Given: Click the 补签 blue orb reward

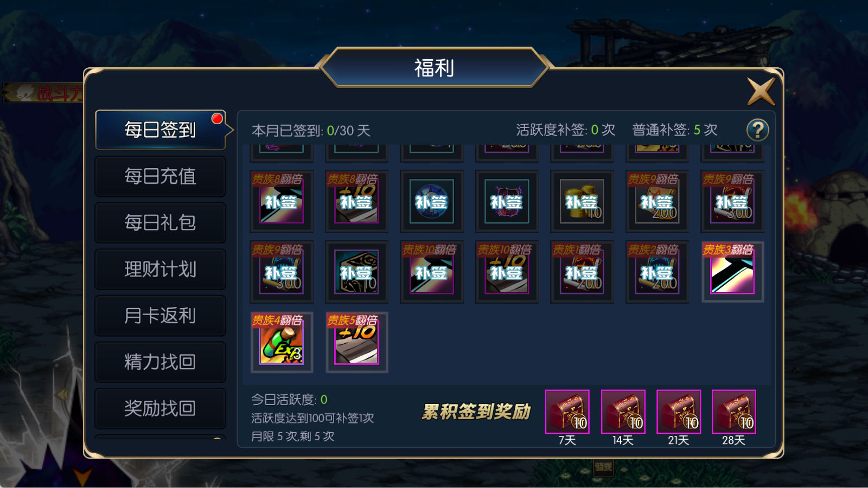Looking at the screenshot, I should point(431,201).
